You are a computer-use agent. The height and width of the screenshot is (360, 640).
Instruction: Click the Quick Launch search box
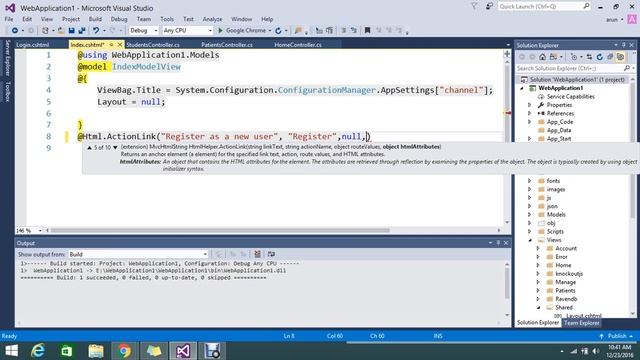click(544, 7)
